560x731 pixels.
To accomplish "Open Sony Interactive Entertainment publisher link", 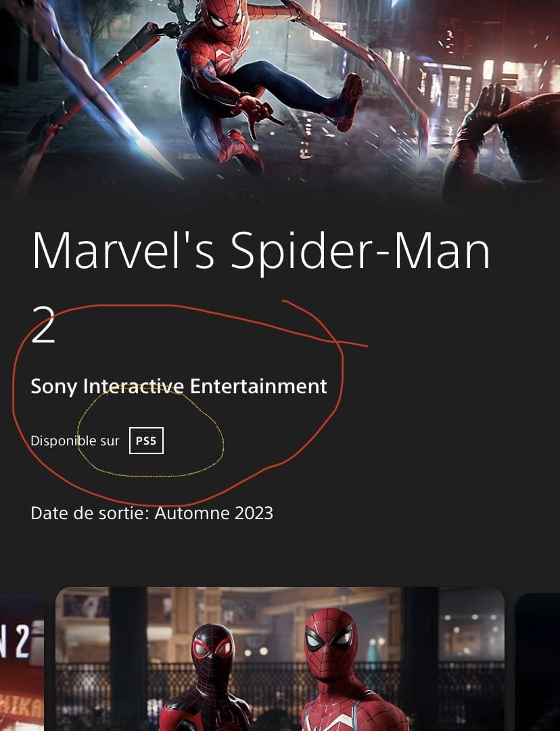I will [x=179, y=387].
